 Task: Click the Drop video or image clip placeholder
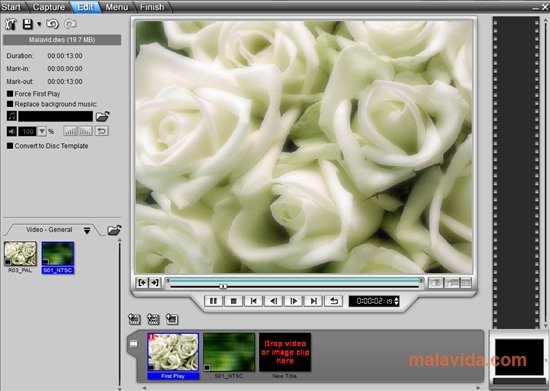tap(285, 352)
